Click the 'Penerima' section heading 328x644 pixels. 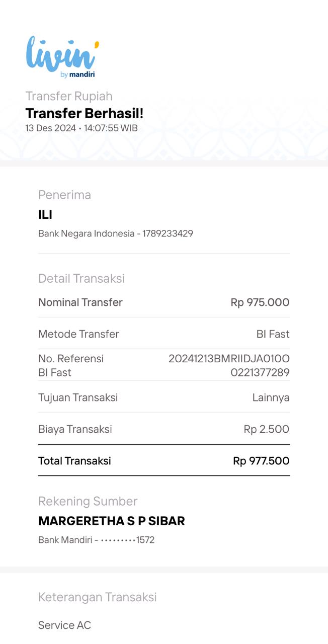coord(64,195)
